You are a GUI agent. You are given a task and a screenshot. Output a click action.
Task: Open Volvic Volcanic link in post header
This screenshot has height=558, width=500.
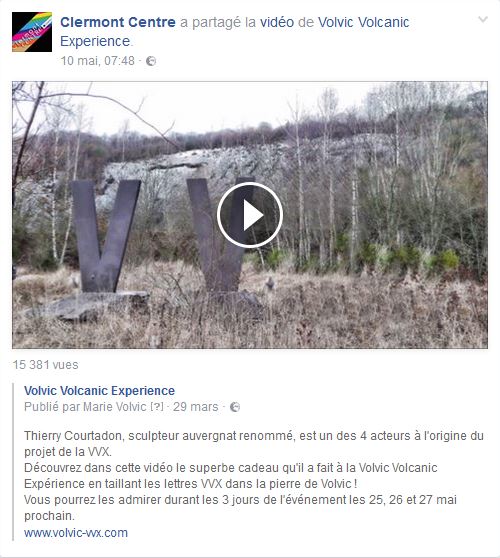click(x=363, y=22)
